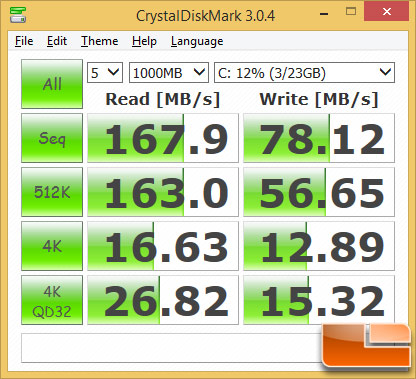Open the Help menu
Viewport: 416px width, 379px height.
tap(144, 41)
